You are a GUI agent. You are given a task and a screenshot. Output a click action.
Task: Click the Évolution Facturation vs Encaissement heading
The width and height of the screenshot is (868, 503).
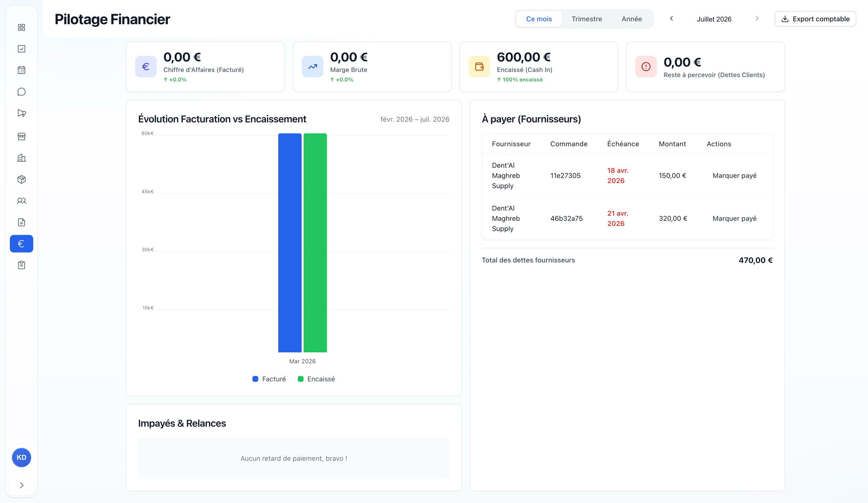pos(222,119)
